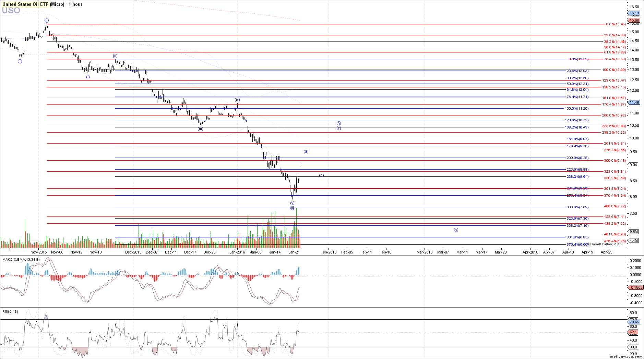Select the Apr-2016 date axis marker

(x=530, y=252)
